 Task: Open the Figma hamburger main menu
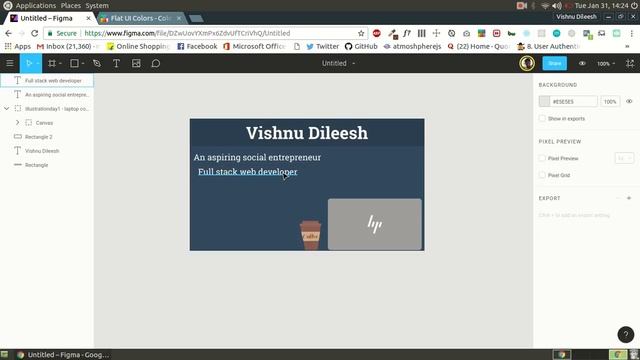(x=10, y=63)
